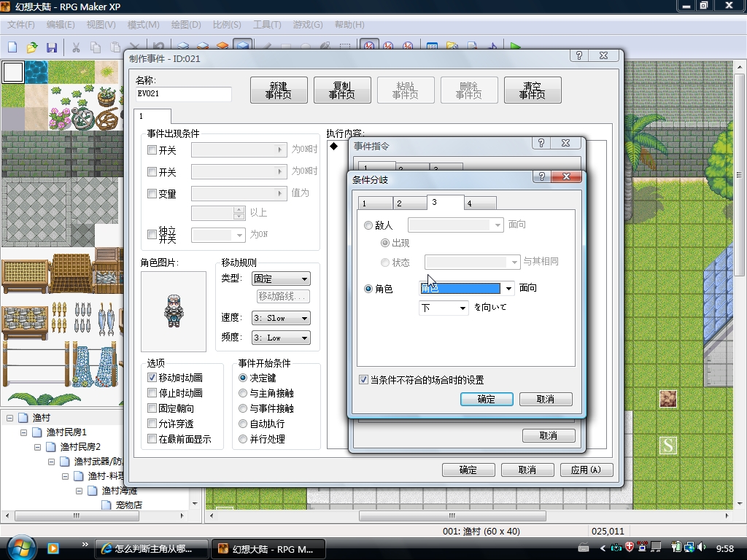747x560 pixels.
Task: Click the help icon in 制作事件 dialog
Action: [x=579, y=55]
